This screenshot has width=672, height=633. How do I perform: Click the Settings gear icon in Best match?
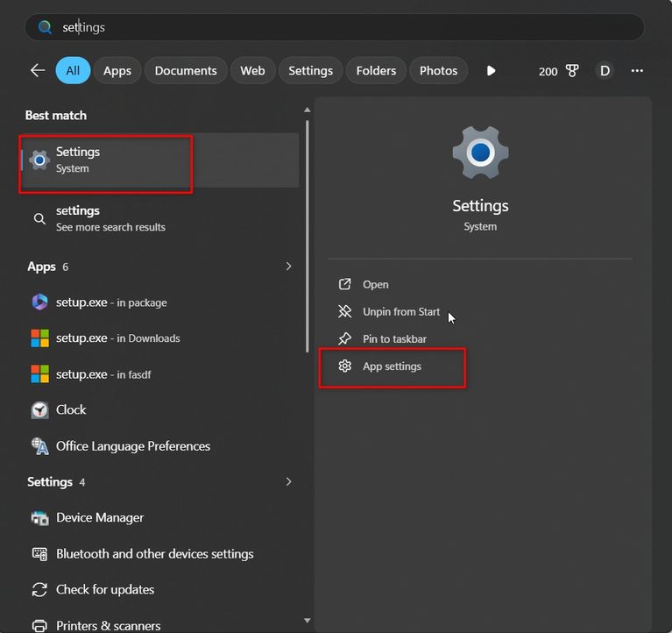(39, 160)
